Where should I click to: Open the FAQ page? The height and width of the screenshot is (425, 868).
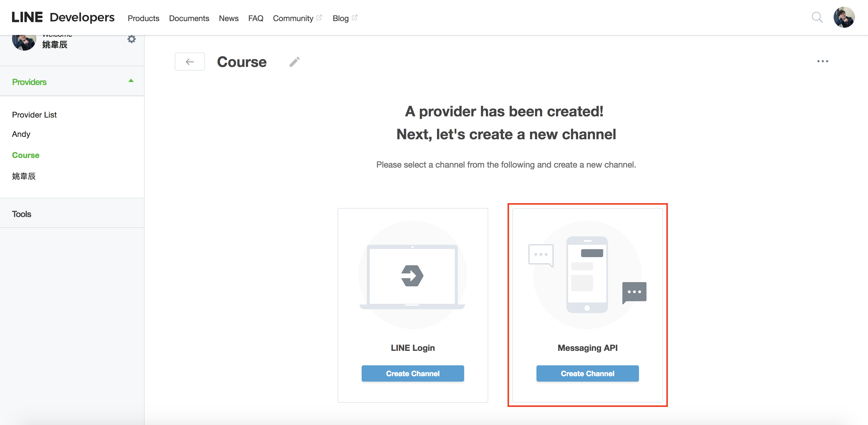[255, 18]
